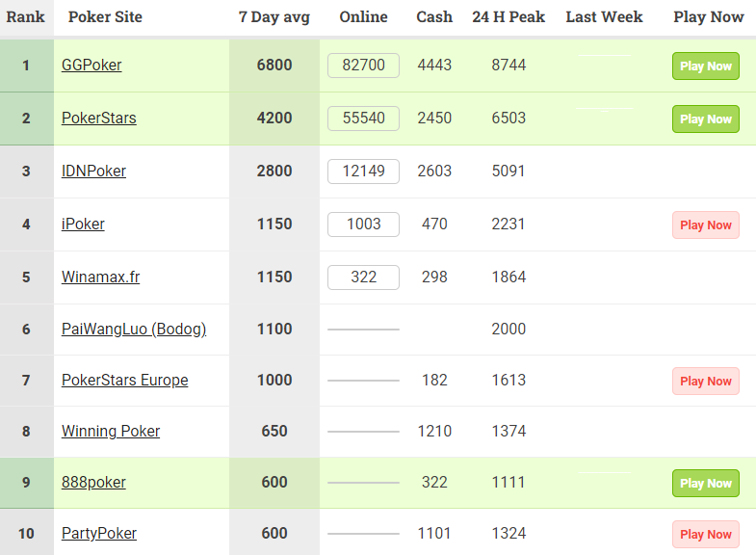Click the pink iPoker Play Now button

coord(706,225)
